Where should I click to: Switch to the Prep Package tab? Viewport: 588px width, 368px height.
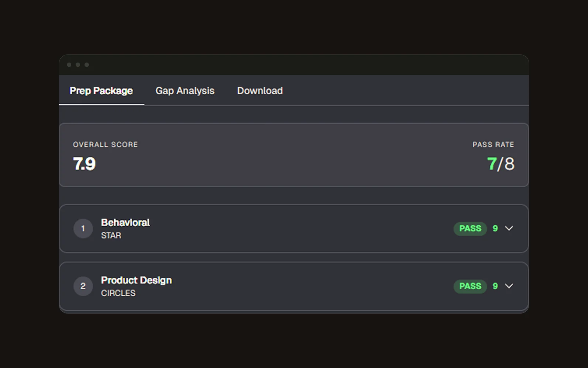(x=101, y=91)
